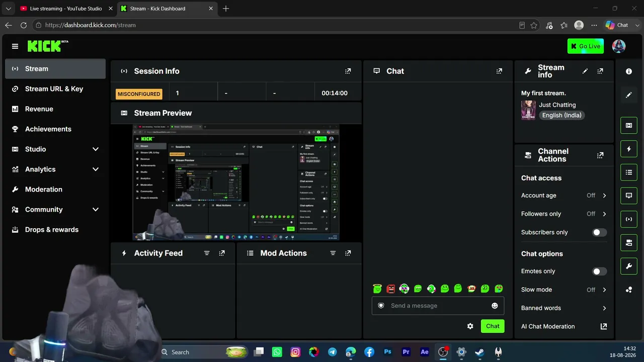Pop out the Mod Actions panel
Image resolution: width=644 pixels, height=362 pixels.
[348, 253]
